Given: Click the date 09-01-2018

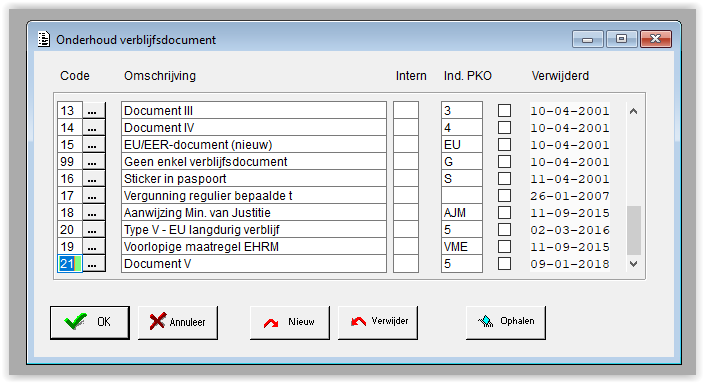Looking at the screenshot, I should (570, 264).
